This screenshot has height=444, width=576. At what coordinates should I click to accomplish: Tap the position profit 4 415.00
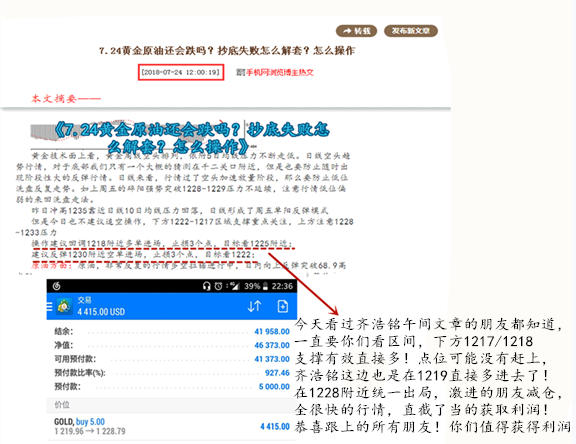point(275,426)
